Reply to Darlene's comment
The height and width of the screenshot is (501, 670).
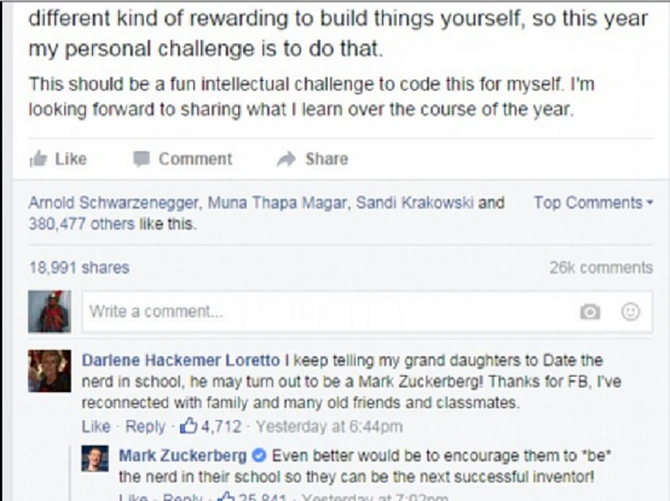(x=144, y=427)
